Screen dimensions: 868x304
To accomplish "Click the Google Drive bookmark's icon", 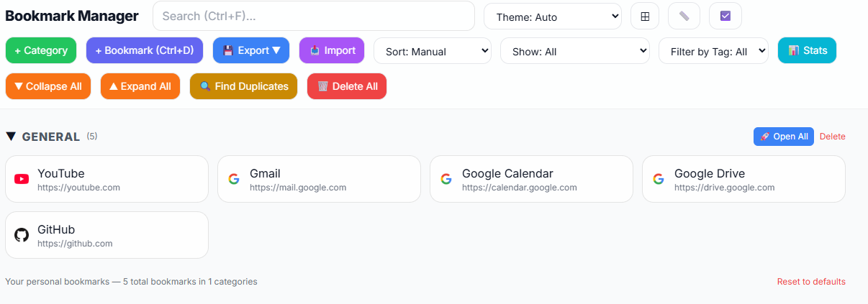I will click(x=658, y=179).
